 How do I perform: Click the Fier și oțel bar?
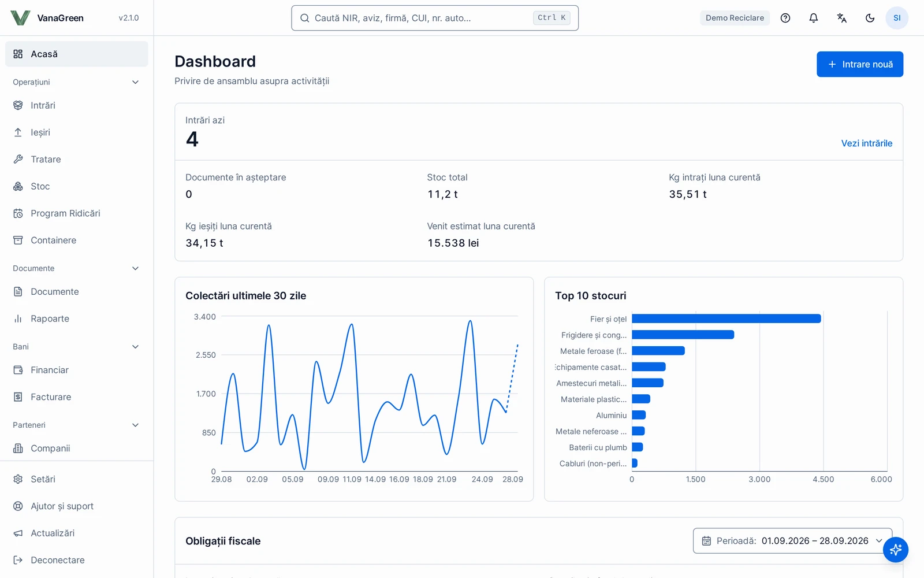click(x=726, y=318)
